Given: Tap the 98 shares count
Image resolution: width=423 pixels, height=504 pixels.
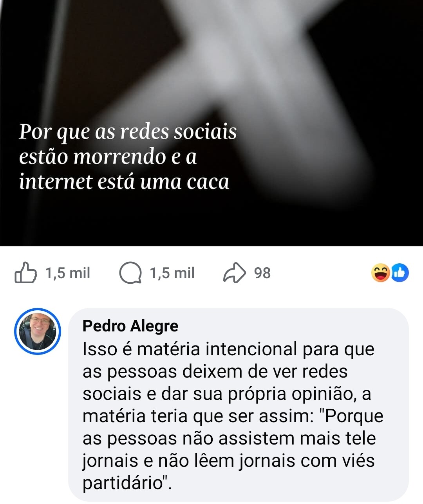Looking at the screenshot, I should [262, 273].
